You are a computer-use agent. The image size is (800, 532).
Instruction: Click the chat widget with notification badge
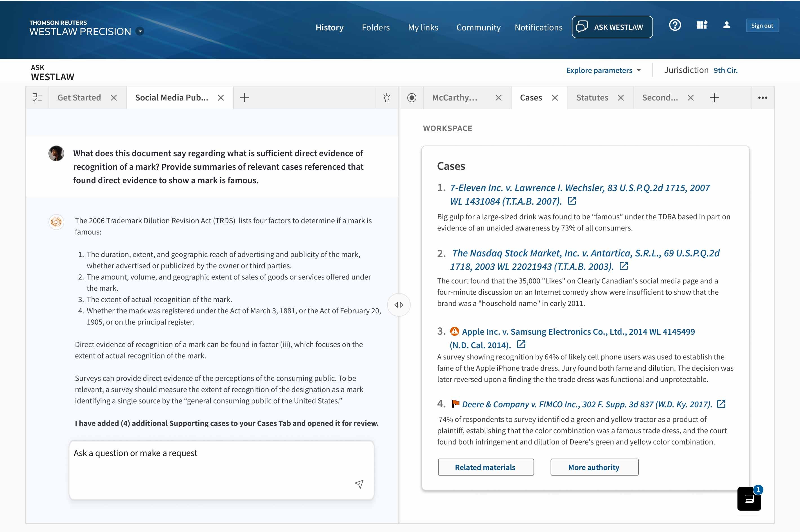(749, 499)
